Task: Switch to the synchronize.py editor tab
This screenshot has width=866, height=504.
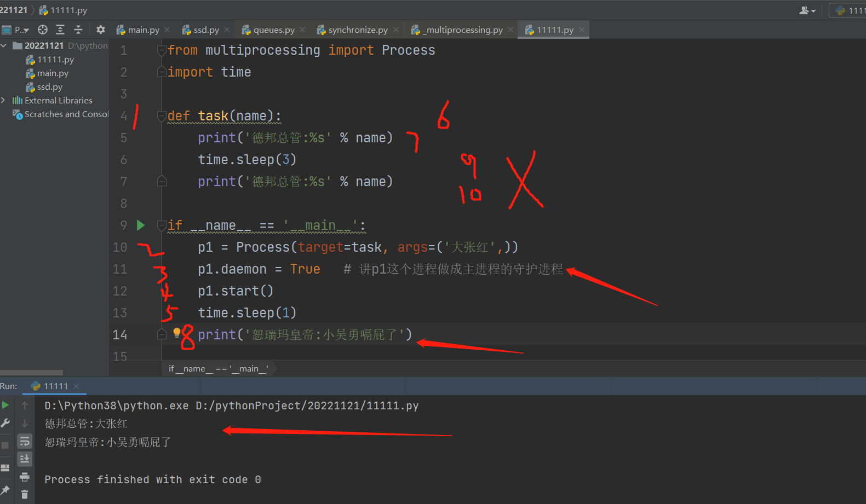Action: 358,30
